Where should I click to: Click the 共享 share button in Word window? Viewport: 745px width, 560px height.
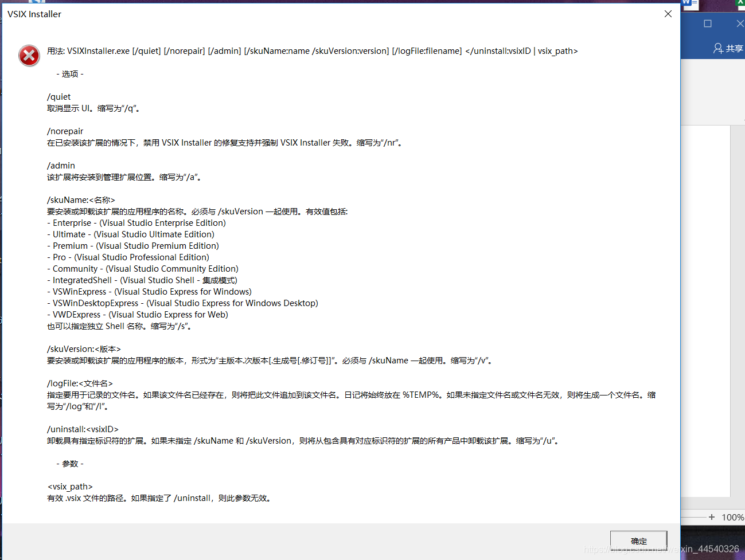point(728,49)
